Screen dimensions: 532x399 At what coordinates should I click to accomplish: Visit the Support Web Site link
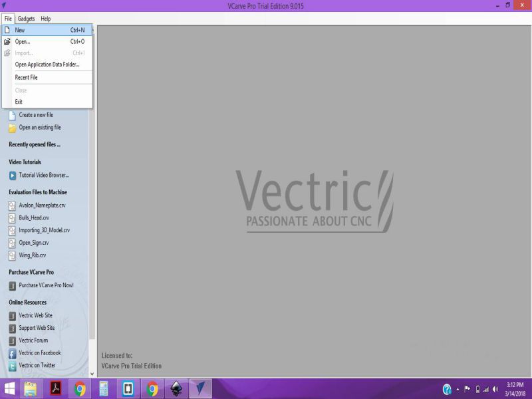(37, 328)
